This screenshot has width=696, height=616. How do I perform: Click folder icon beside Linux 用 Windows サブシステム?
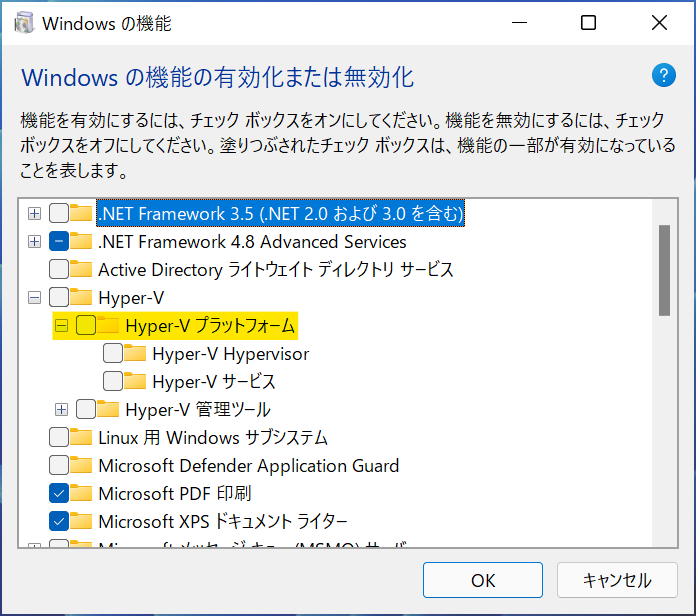[81, 437]
